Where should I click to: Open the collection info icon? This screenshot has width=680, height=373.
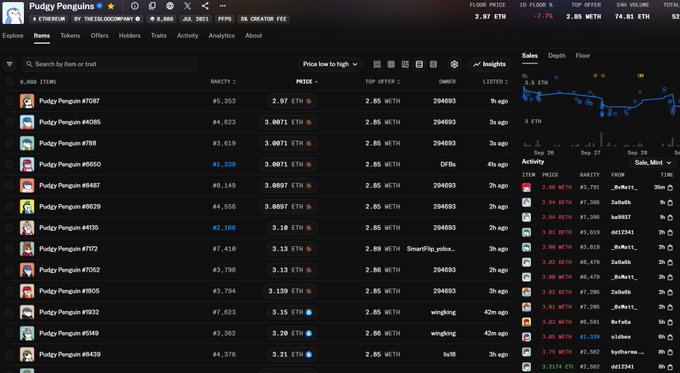coord(135,6)
